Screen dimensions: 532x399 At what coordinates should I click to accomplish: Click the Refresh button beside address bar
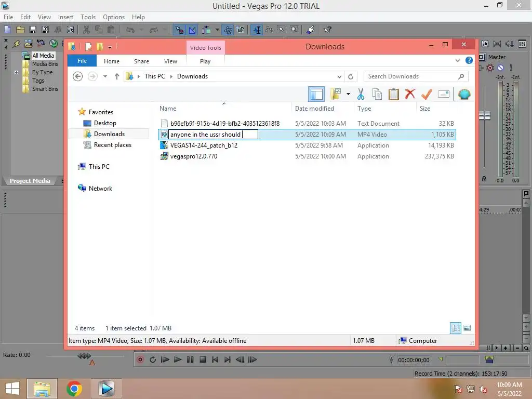[351, 77]
